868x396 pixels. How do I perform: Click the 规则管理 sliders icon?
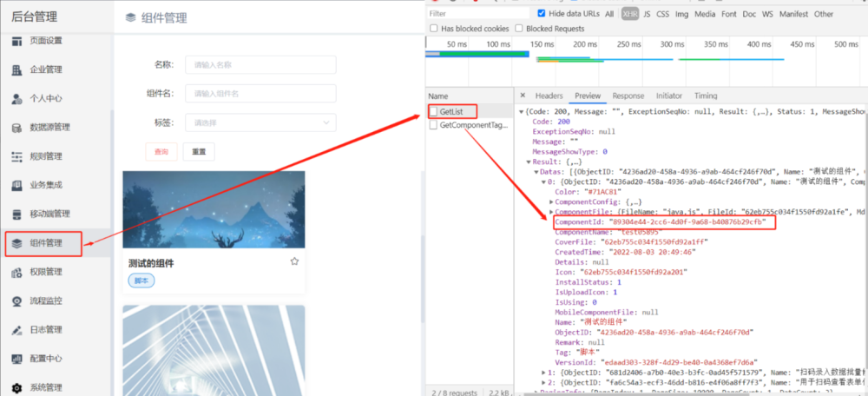tap(17, 156)
